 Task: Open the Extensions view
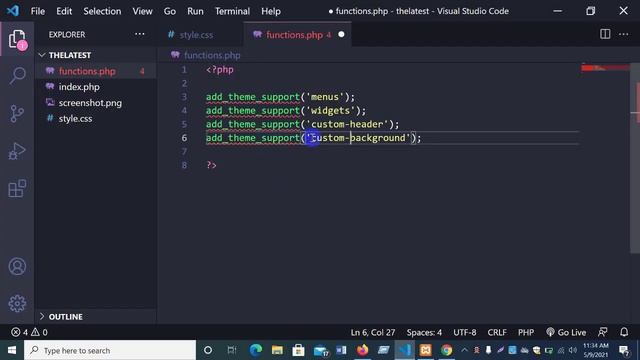(x=17, y=188)
